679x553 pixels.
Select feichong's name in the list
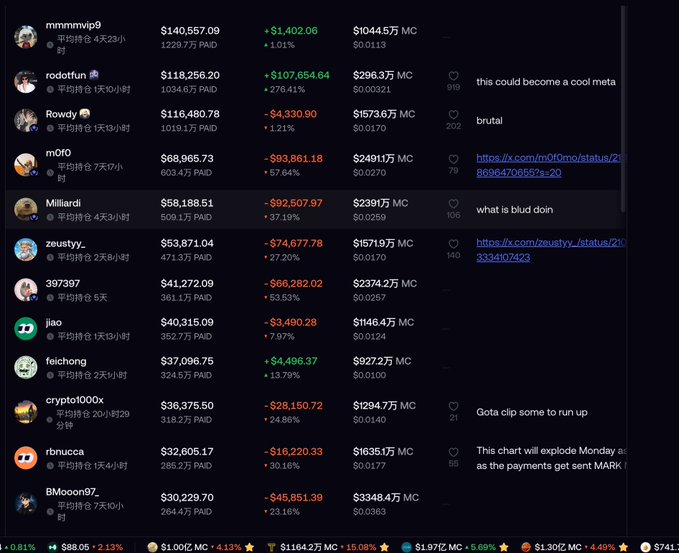click(x=66, y=361)
